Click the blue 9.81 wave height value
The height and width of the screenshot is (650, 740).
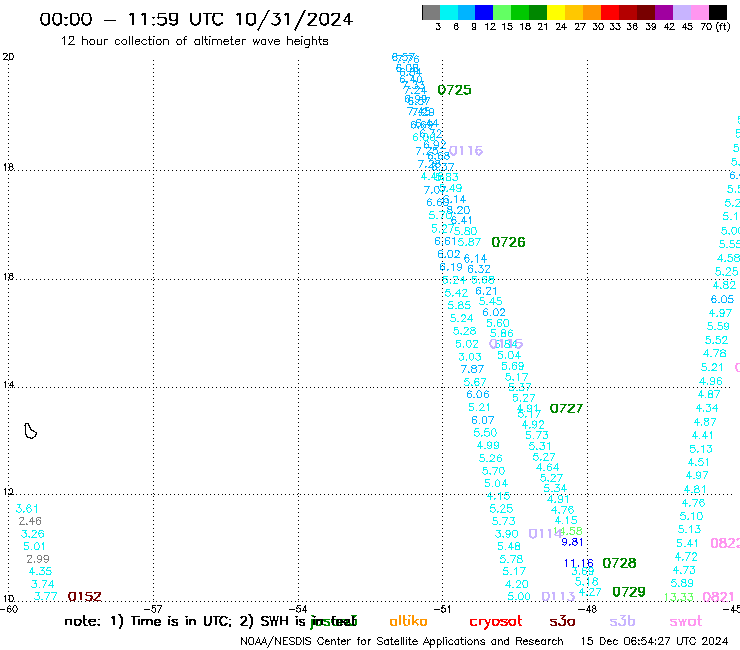click(x=572, y=542)
